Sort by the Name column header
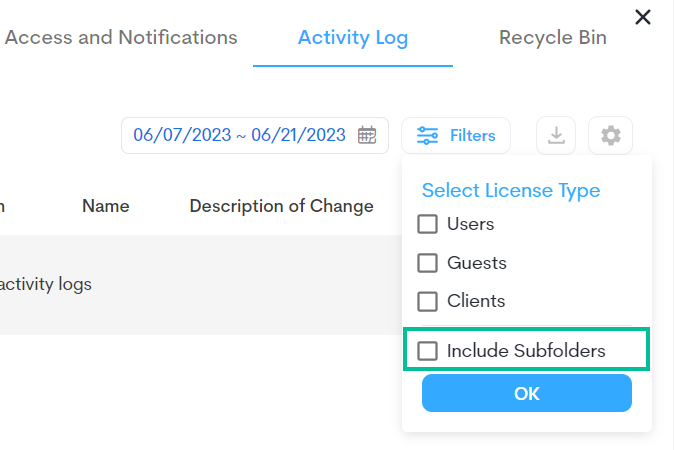 click(x=106, y=206)
